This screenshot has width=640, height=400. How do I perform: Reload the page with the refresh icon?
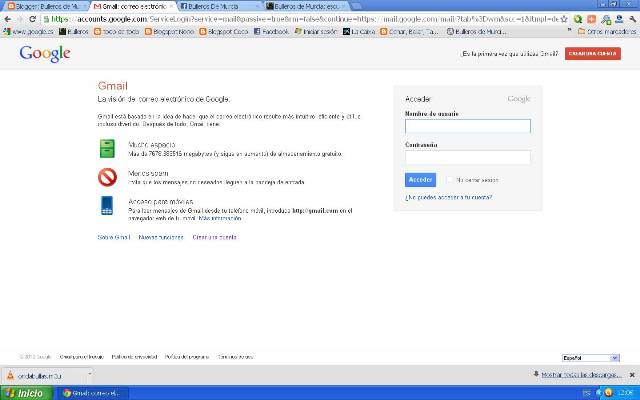[33, 19]
